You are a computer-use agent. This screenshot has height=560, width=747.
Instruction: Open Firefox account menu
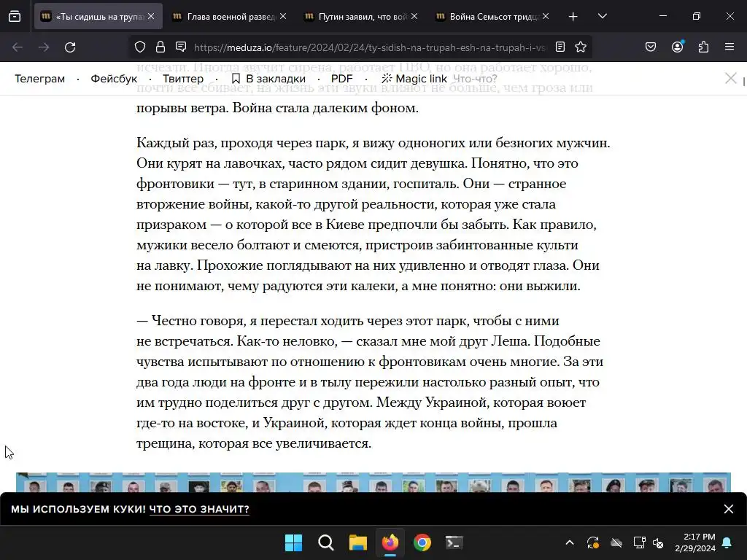(x=678, y=47)
